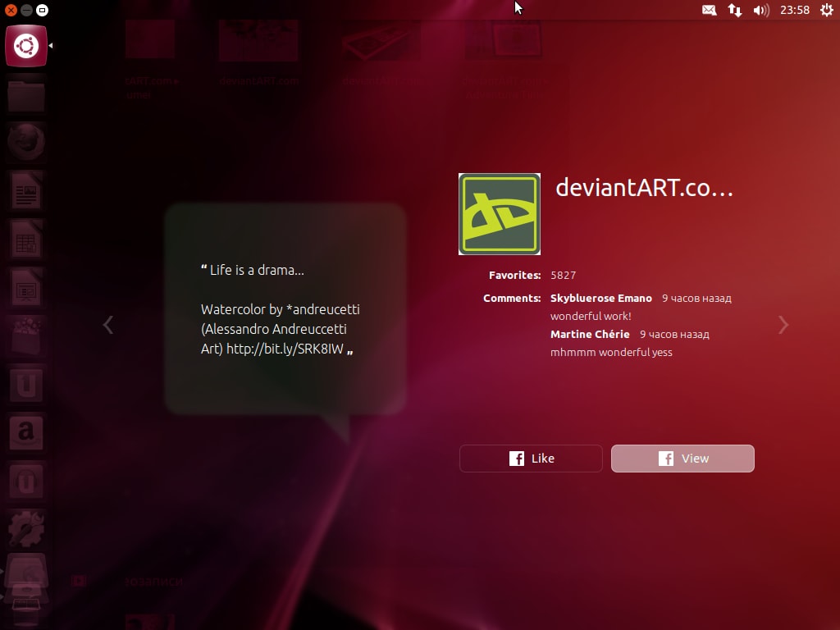Launch Firefox from the launcher
Screen dimensions: 840x630
point(25,143)
